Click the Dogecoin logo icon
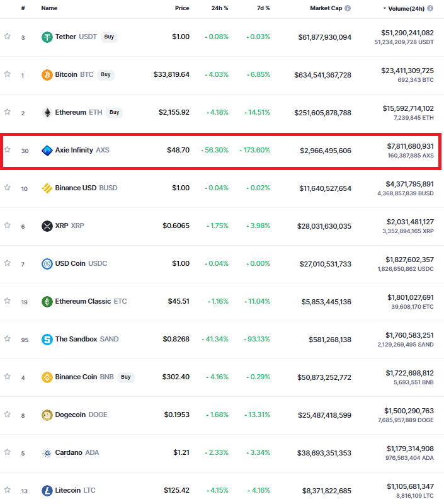444x504 pixels. tap(47, 415)
